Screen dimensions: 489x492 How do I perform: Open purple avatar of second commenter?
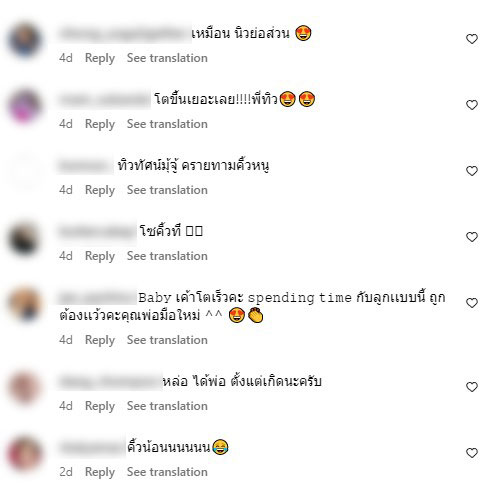(25, 106)
